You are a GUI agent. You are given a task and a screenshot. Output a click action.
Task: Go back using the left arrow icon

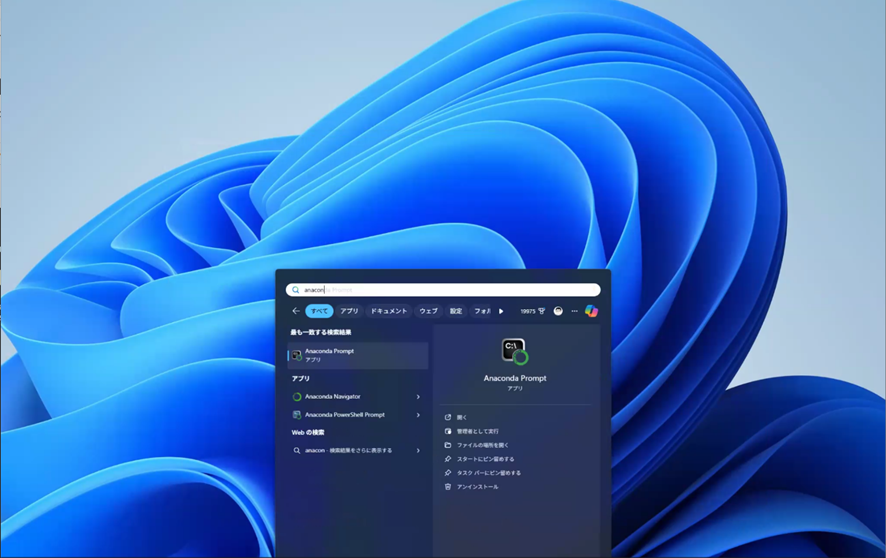point(296,311)
